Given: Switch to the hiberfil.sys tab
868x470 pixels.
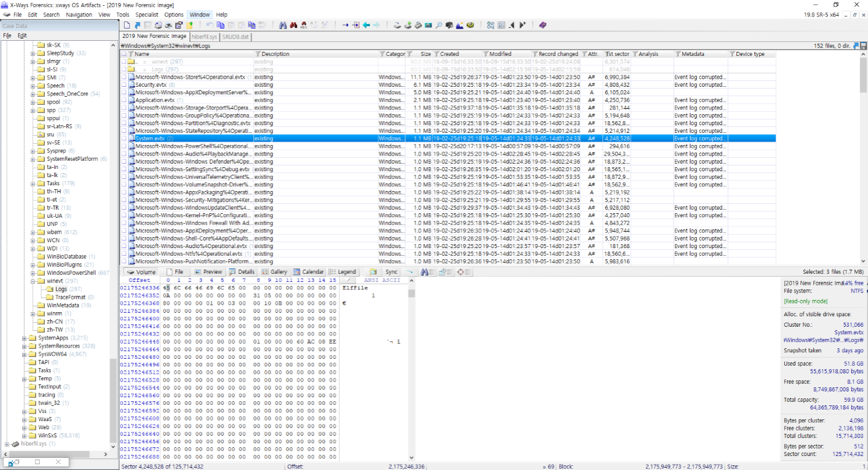Looking at the screenshot, I should coord(204,36).
